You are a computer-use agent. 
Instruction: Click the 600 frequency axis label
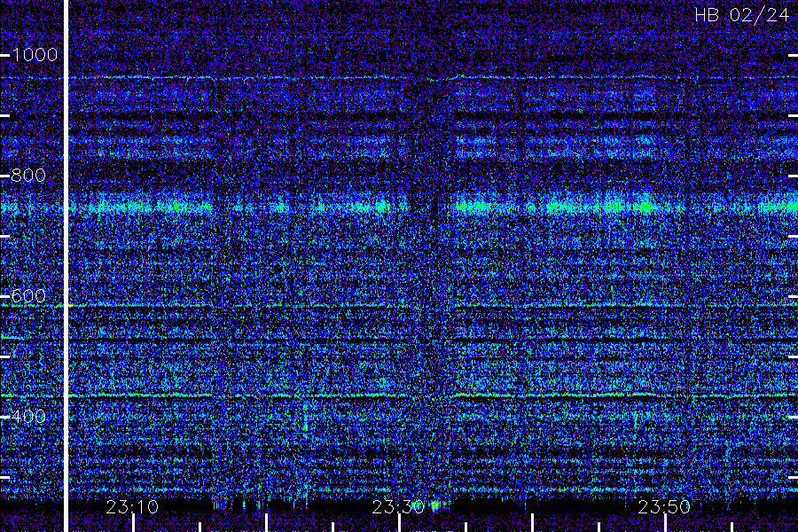tap(28, 296)
